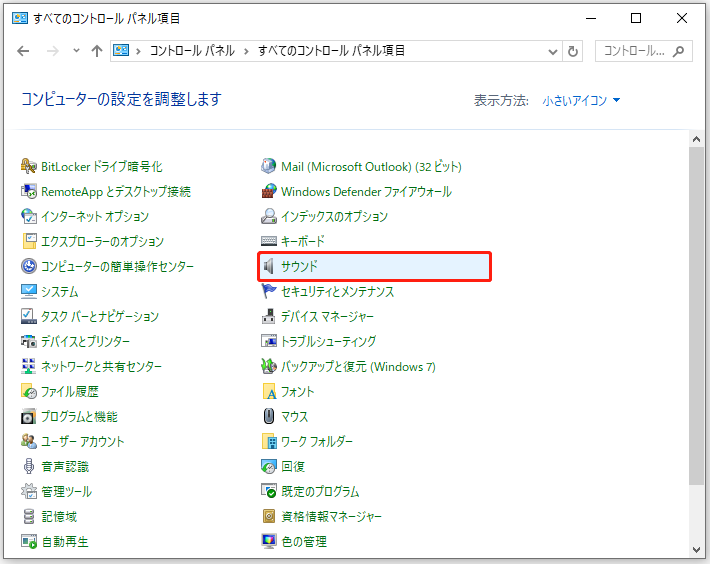Click the ワーク フォルダー icon

[x=269, y=441]
